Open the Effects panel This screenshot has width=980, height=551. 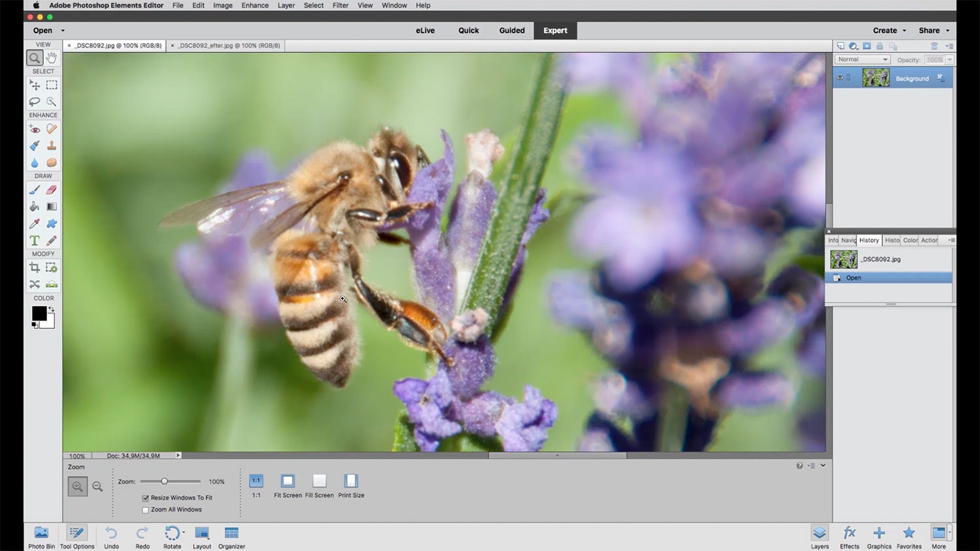point(849,537)
